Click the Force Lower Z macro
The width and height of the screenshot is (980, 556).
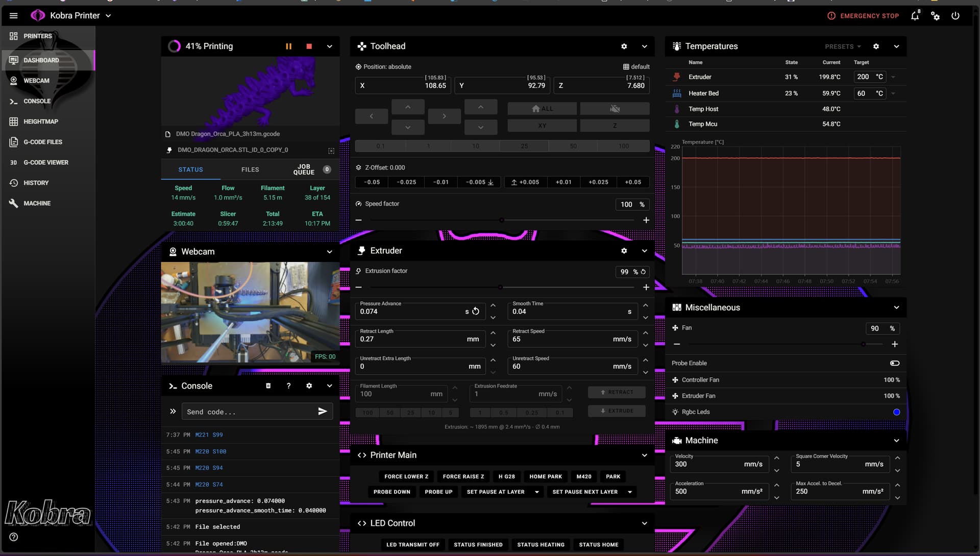[406, 476]
